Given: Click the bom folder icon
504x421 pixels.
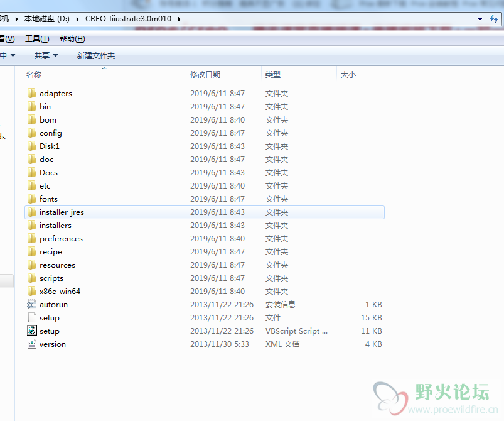Looking at the screenshot, I should 31,120.
